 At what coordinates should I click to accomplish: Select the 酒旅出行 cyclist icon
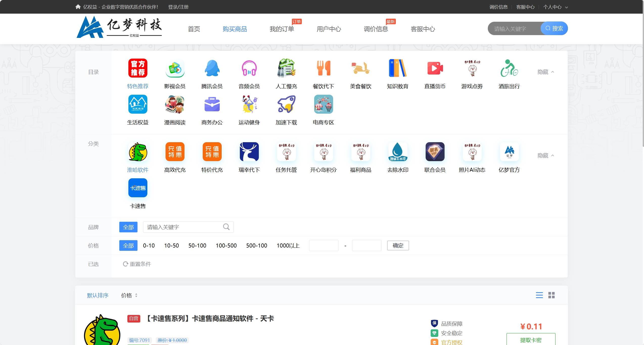(509, 68)
